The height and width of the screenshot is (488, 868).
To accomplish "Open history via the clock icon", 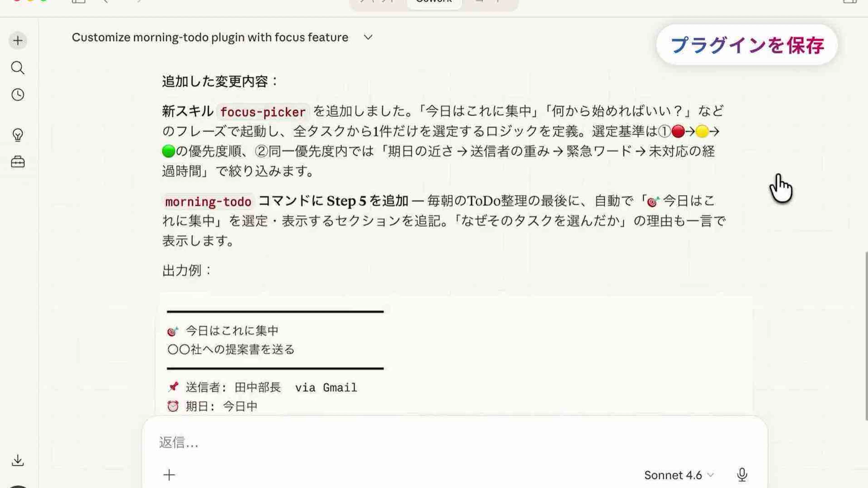I will (x=18, y=95).
